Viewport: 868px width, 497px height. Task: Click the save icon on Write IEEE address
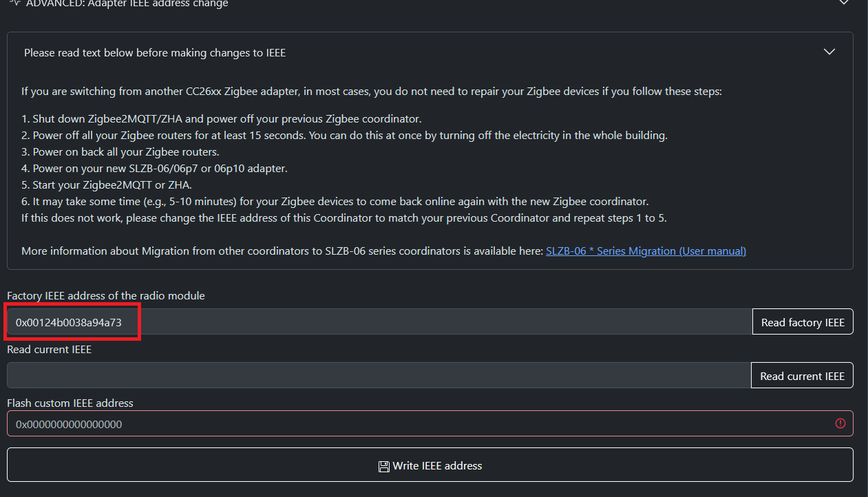tap(384, 466)
